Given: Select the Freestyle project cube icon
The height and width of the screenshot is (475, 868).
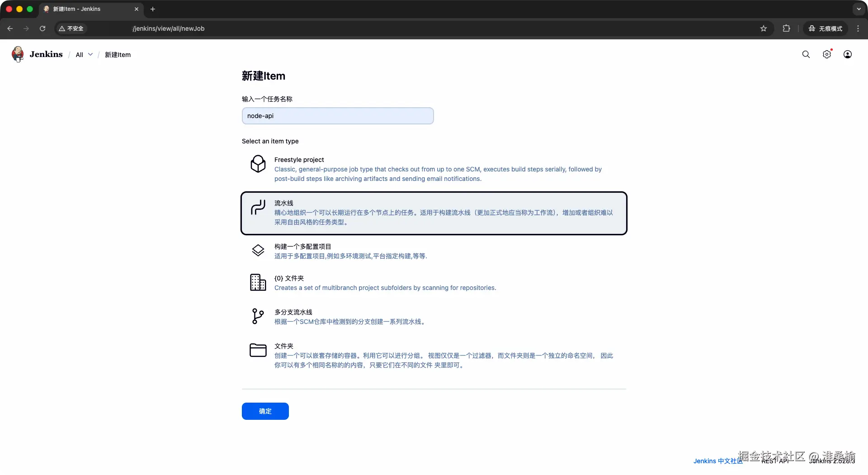Looking at the screenshot, I should (x=258, y=164).
